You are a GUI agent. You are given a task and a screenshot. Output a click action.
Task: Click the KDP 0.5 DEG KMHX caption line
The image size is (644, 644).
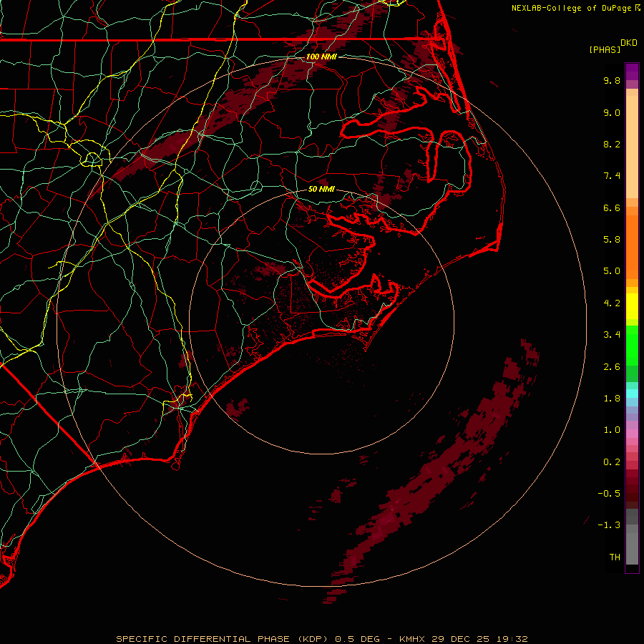pyautogui.click(x=322, y=639)
